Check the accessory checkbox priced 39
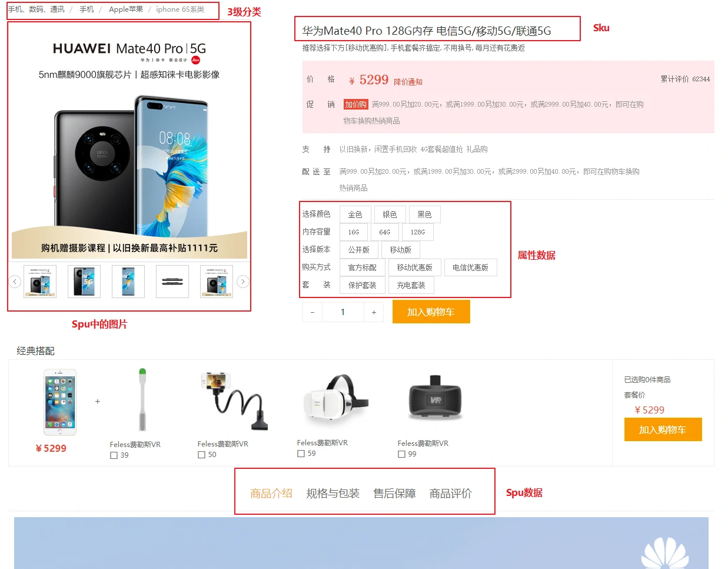The height and width of the screenshot is (569, 728). point(114,455)
